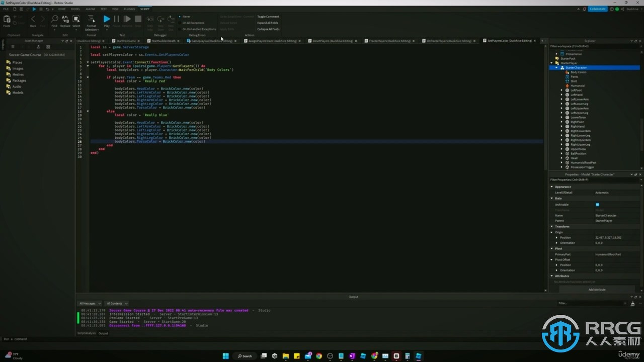The width and height of the screenshot is (644, 362).
Task: Click the Expand All Folds action
Action: point(267,23)
